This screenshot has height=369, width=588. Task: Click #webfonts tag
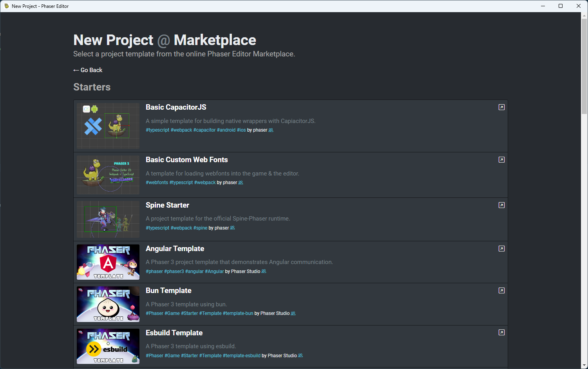(157, 183)
